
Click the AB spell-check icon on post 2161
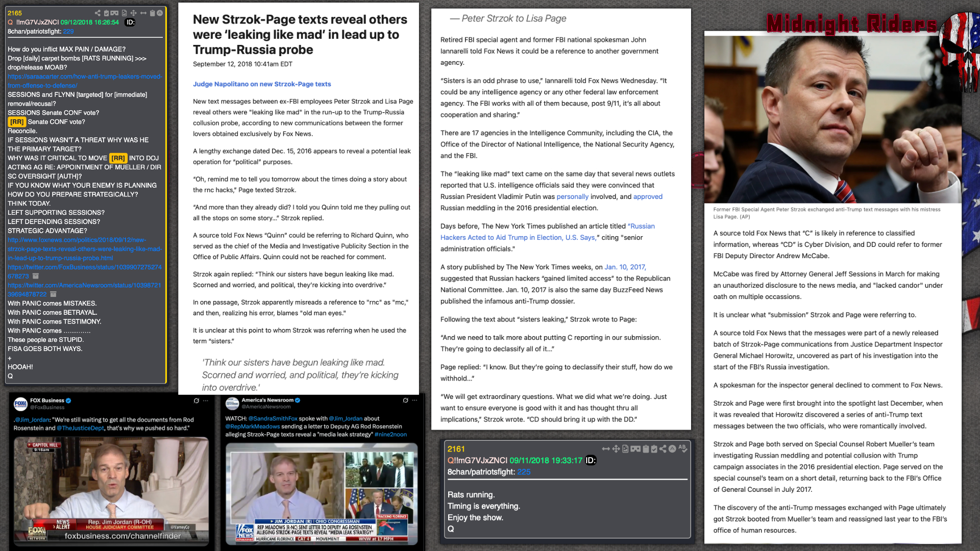click(683, 449)
